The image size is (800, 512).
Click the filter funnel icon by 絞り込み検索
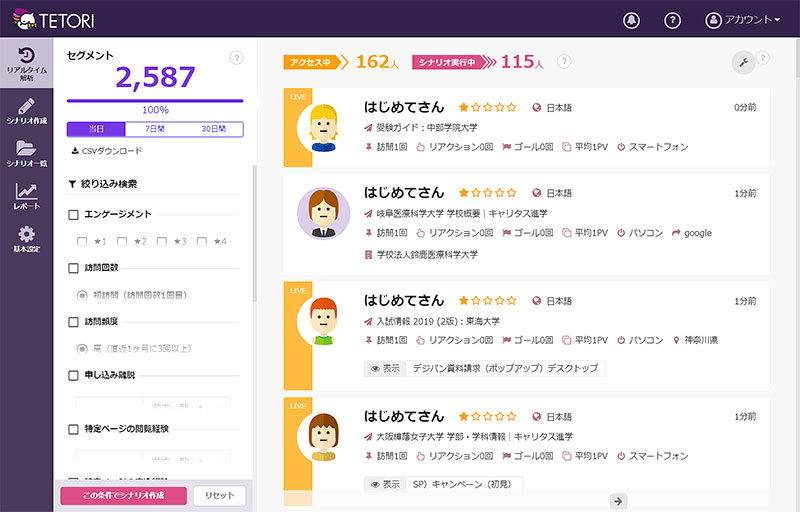tap(72, 184)
